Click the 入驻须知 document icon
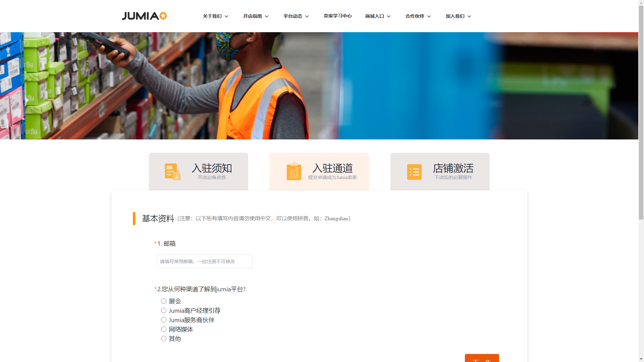Screen dimensions: 644x362 pos(172,172)
